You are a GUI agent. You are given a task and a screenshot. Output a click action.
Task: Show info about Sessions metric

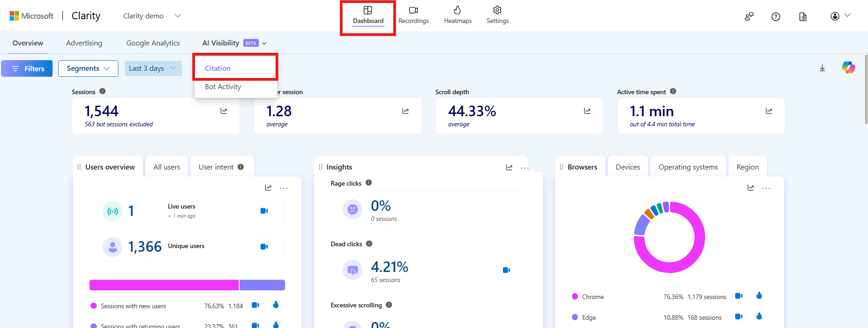click(102, 91)
